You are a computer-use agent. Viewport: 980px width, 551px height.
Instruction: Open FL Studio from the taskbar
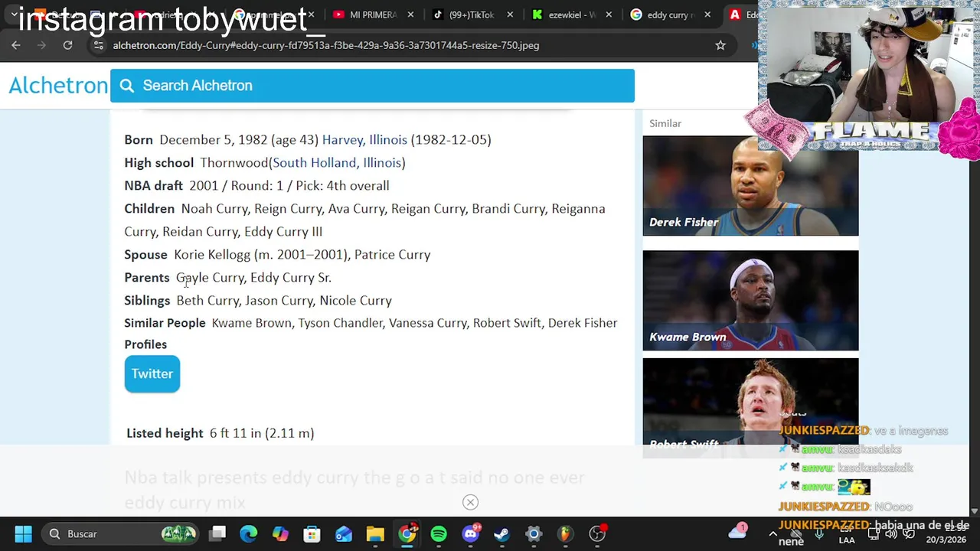pos(565,533)
